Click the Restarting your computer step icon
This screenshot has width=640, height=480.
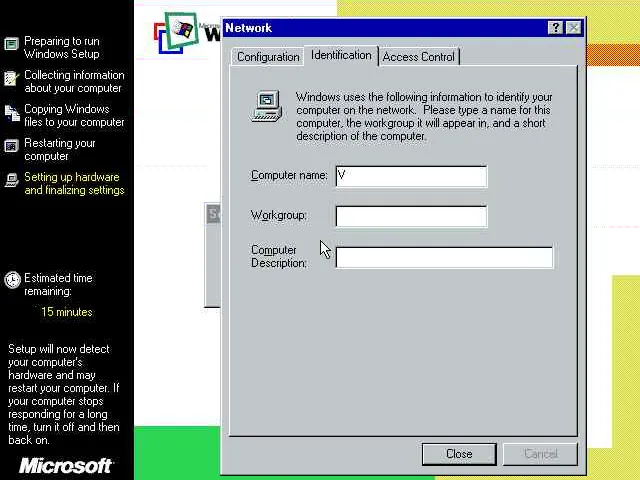[x=11, y=146]
